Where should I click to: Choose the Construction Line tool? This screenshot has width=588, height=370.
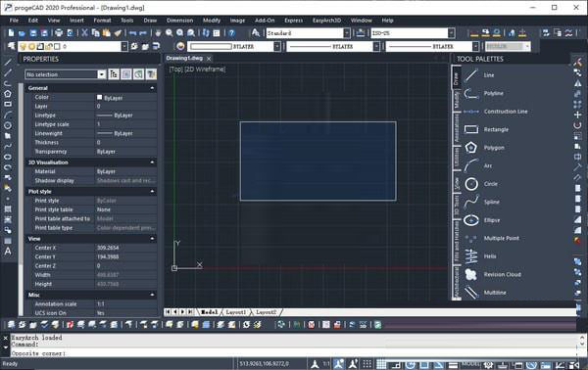pos(506,112)
